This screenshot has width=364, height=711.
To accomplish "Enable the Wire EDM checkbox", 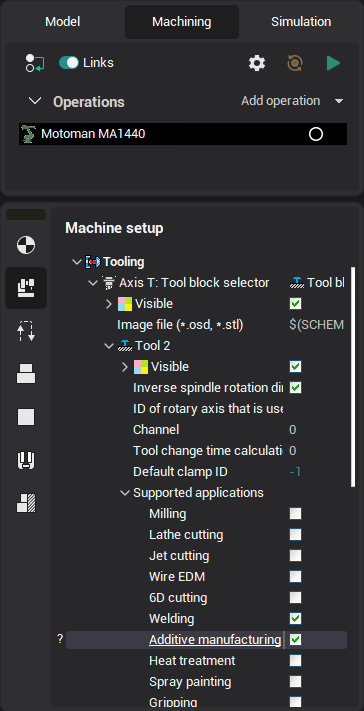I will (296, 577).
